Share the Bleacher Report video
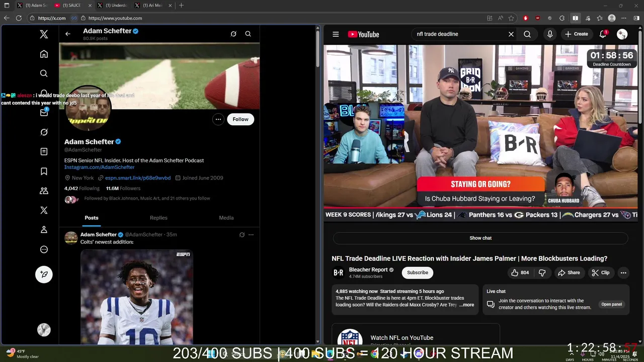This screenshot has height=362, width=644. pyautogui.click(x=569, y=273)
